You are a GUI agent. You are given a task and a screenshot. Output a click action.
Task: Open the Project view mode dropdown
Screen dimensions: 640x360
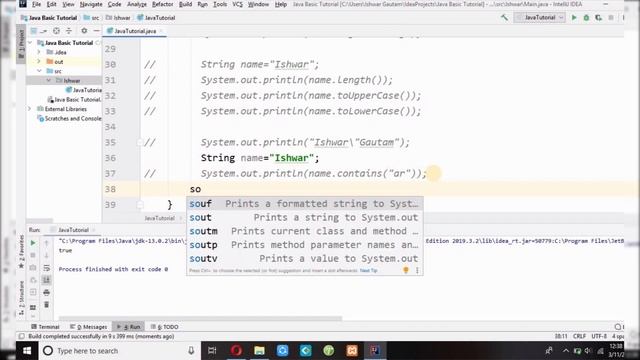[x=38, y=31]
